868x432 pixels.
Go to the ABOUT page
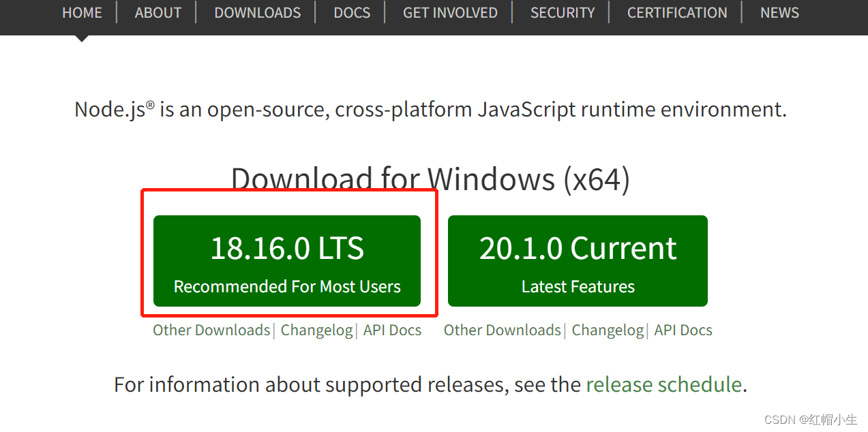coord(158,13)
